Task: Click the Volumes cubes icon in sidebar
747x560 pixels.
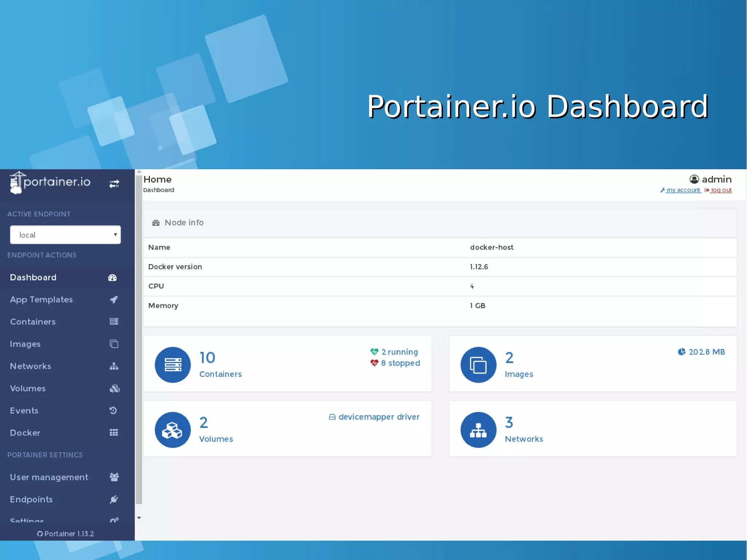Action: coord(115,389)
